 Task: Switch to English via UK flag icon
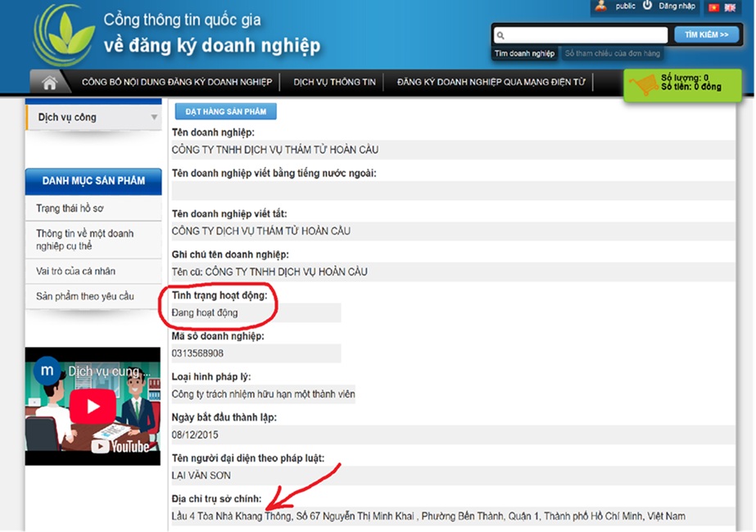(730, 7)
